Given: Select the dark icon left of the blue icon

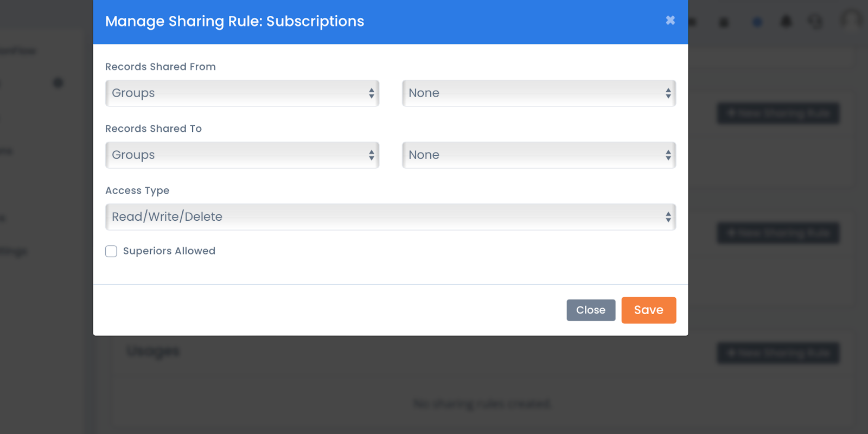Looking at the screenshot, I should pyautogui.click(x=724, y=22).
